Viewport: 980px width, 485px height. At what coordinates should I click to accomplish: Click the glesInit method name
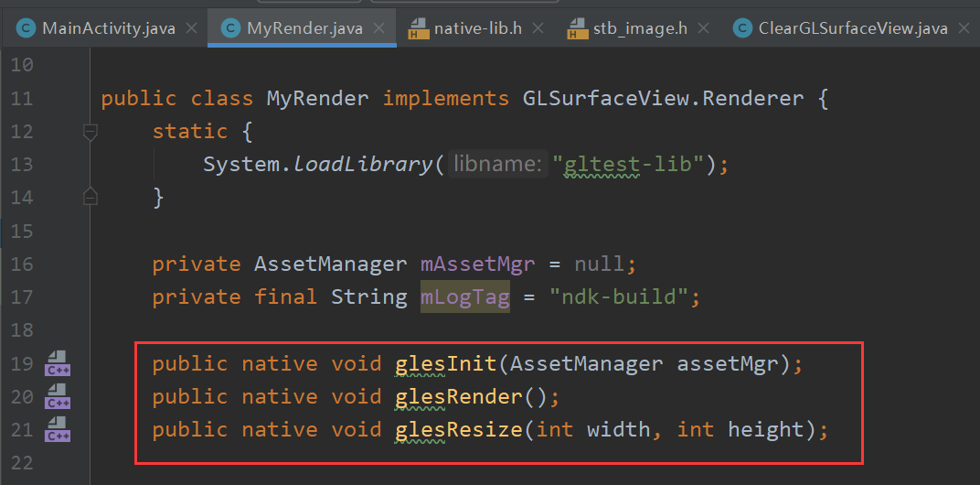[x=446, y=363]
